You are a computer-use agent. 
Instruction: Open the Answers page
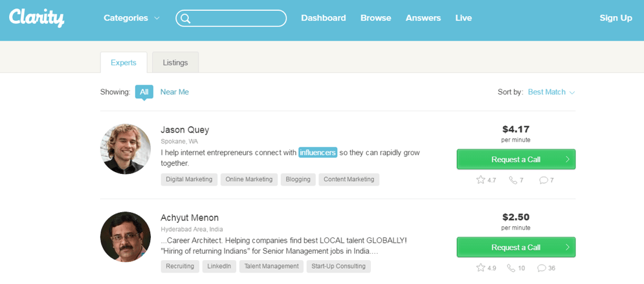pyautogui.click(x=423, y=18)
